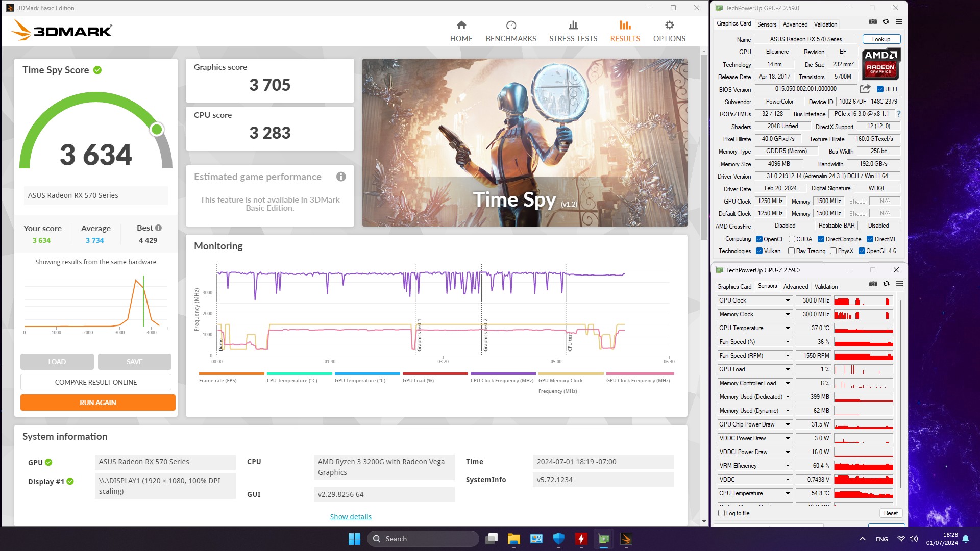Click the Show details link
This screenshot has width=980, height=551.
351,517
